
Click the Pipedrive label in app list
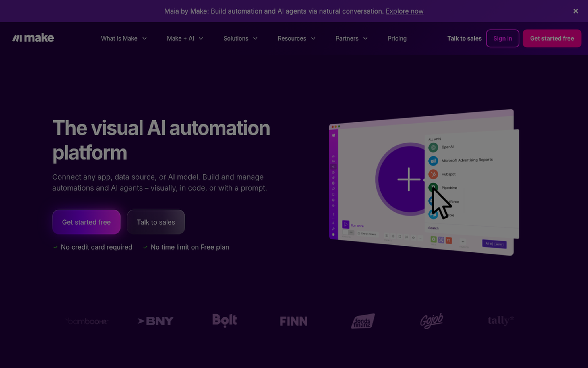coord(449,188)
